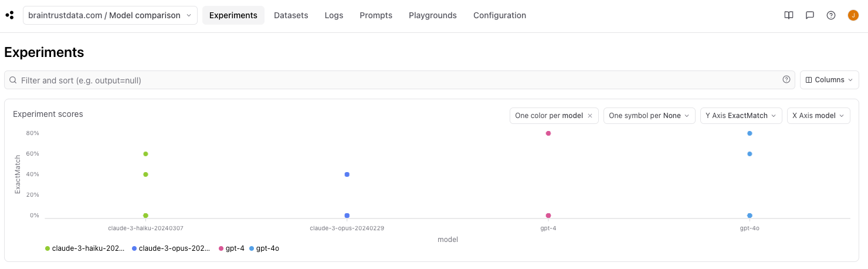This screenshot has height=269, width=868.
Task: Open the Y Axis ExactMatch dropdown
Action: (741, 116)
